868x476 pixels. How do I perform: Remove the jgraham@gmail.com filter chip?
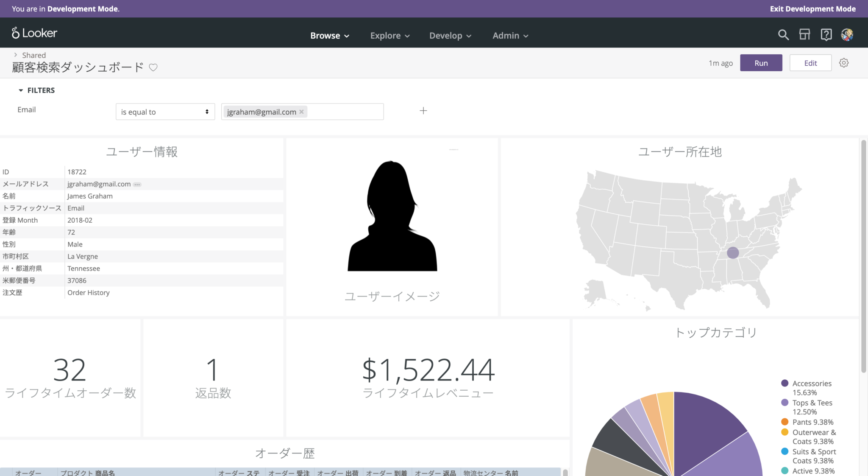301,112
